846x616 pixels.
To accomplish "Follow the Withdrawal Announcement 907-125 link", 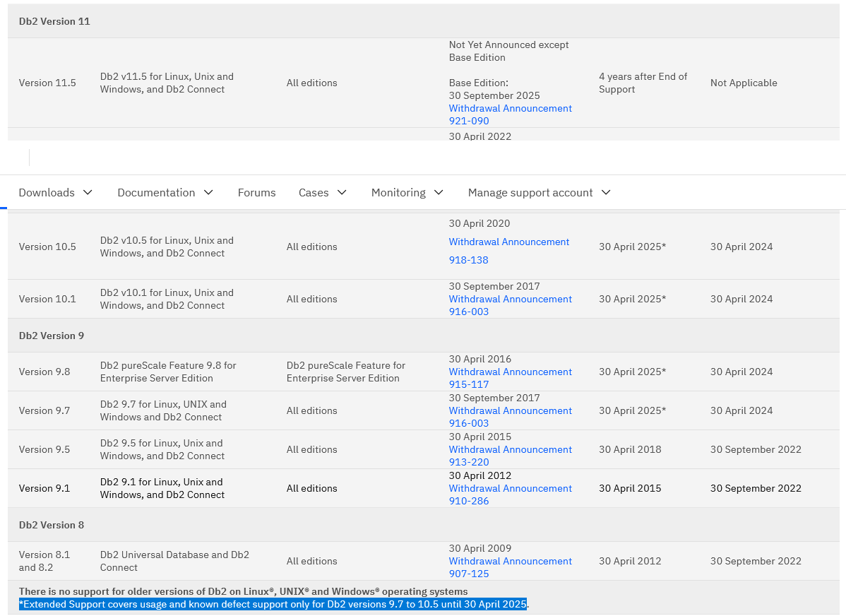I will [x=510, y=567].
